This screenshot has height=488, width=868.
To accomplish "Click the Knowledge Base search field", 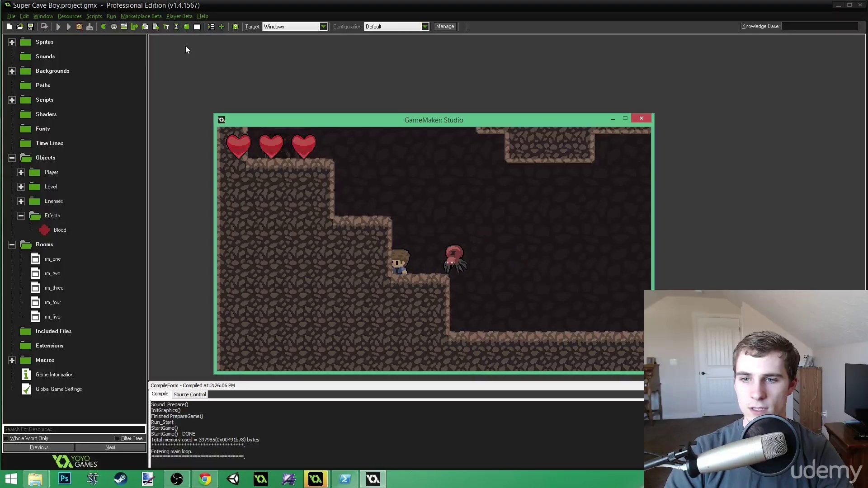I will [820, 26].
